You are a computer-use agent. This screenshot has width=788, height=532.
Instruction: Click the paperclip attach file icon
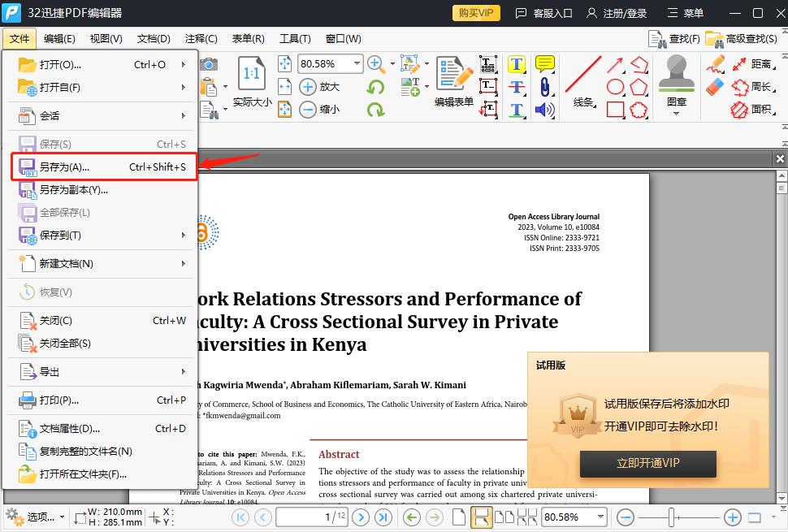click(x=544, y=87)
